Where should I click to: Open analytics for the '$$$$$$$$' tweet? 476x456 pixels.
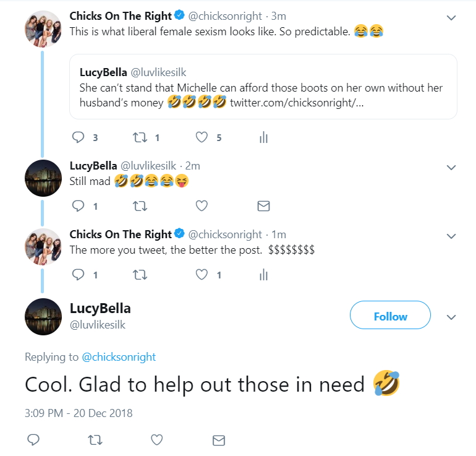pos(263,275)
